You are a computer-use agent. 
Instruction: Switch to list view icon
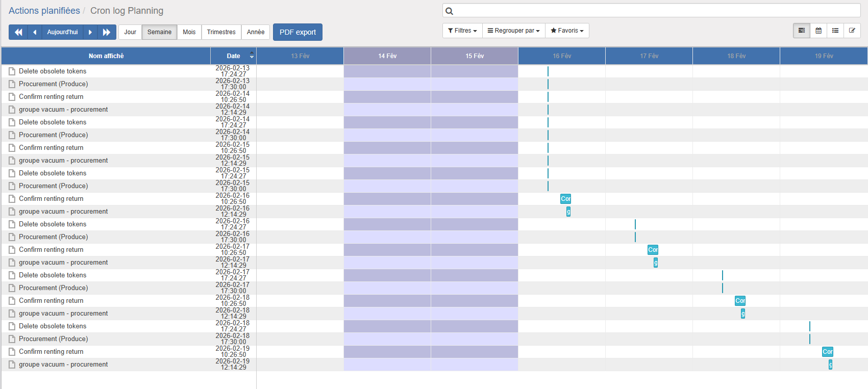click(x=835, y=31)
